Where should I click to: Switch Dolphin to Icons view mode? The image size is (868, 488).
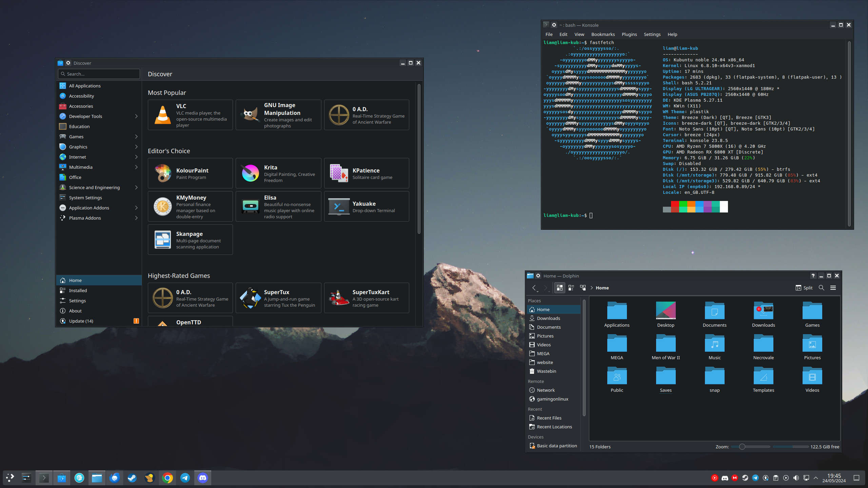pos(560,288)
